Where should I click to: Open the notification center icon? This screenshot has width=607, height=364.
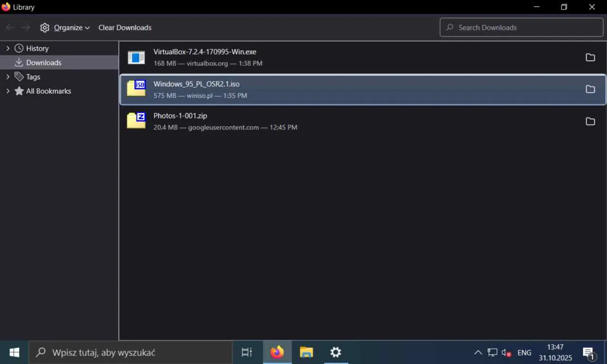pyautogui.click(x=589, y=353)
